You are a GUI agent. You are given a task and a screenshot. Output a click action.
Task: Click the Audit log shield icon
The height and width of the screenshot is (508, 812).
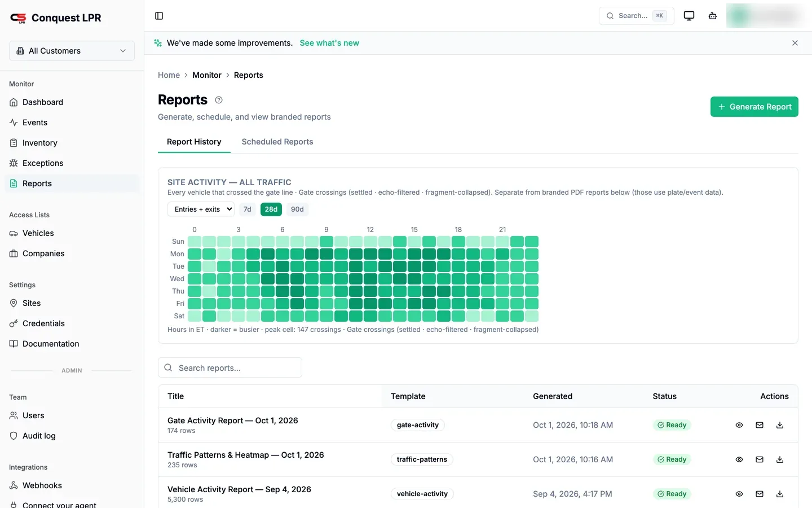pyautogui.click(x=14, y=436)
